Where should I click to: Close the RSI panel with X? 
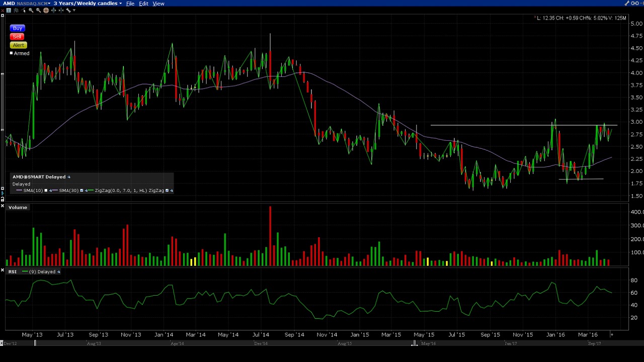pyautogui.click(x=3, y=271)
